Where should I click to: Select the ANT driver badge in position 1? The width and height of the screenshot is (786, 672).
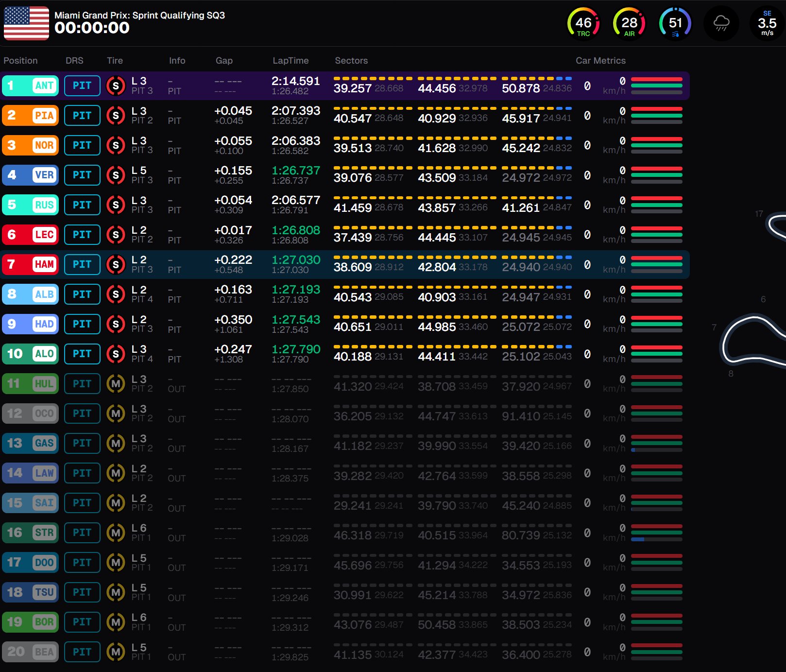point(30,86)
